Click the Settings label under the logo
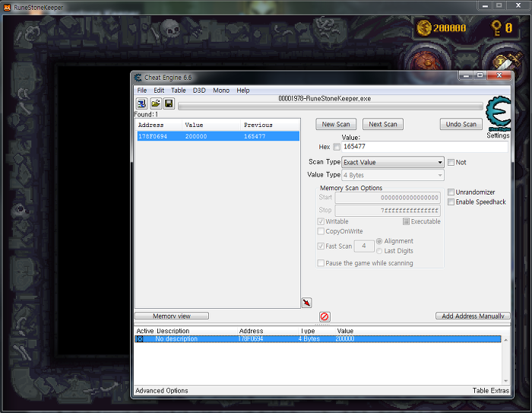532x413 pixels. pos(498,135)
